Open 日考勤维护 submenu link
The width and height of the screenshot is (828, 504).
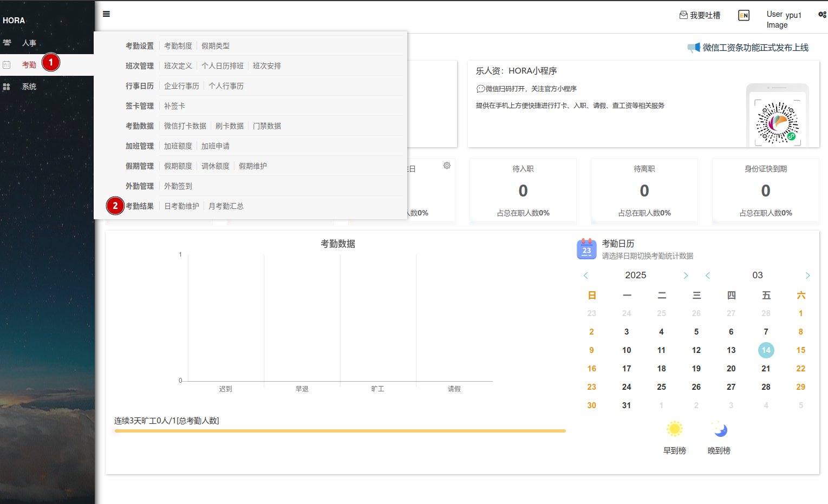click(181, 206)
